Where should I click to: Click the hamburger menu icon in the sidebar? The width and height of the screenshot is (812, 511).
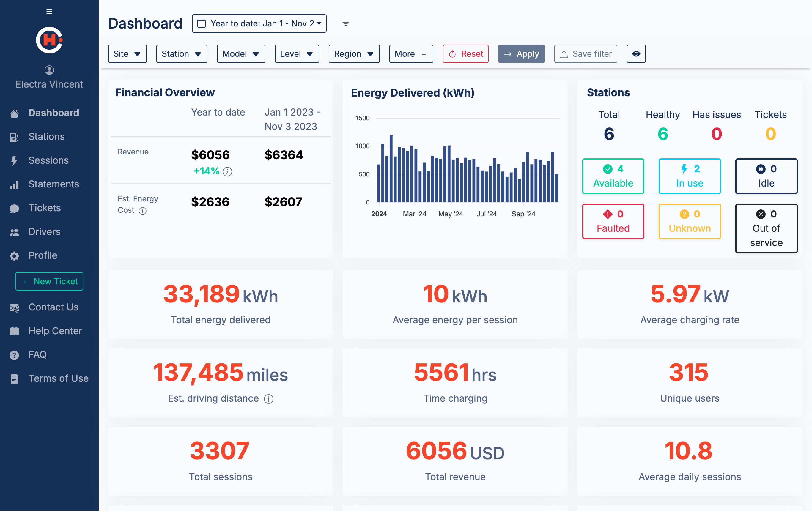49,12
